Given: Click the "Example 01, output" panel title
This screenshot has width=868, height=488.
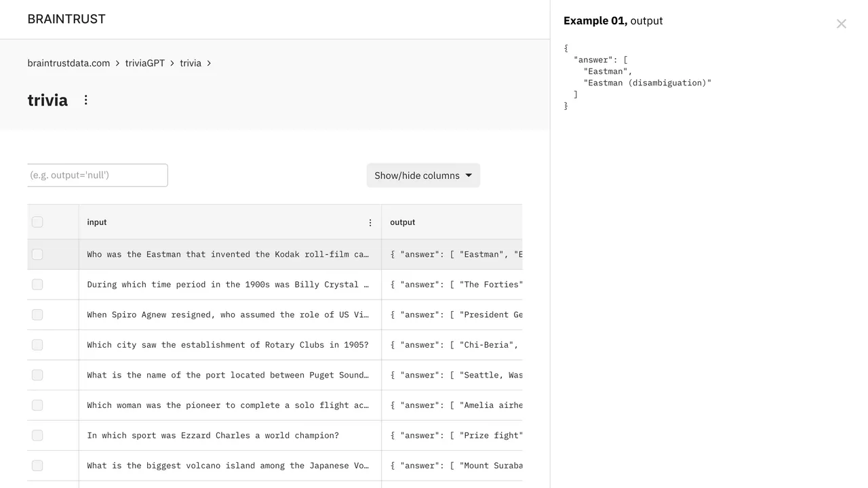Looking at the screenshot, I should point(613,21).
